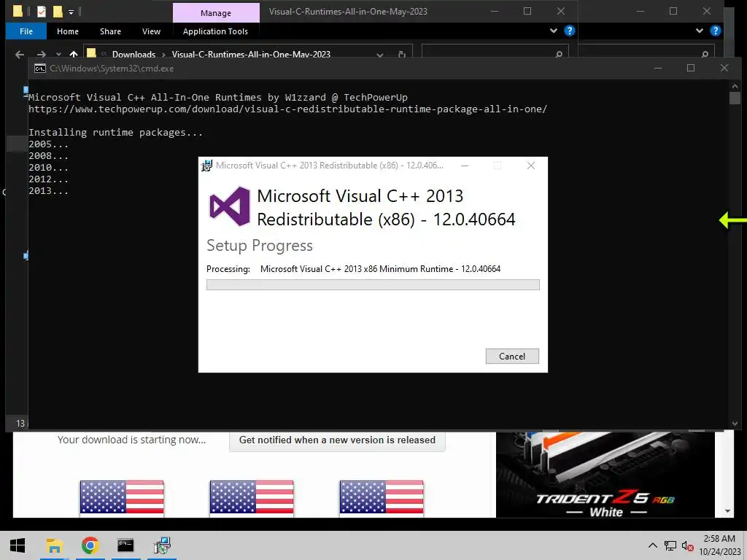Click the Explorer folder icon in title bar
The width and height of the screenshot is (747, 560).
pyautogui.click(x=18, y=11)
